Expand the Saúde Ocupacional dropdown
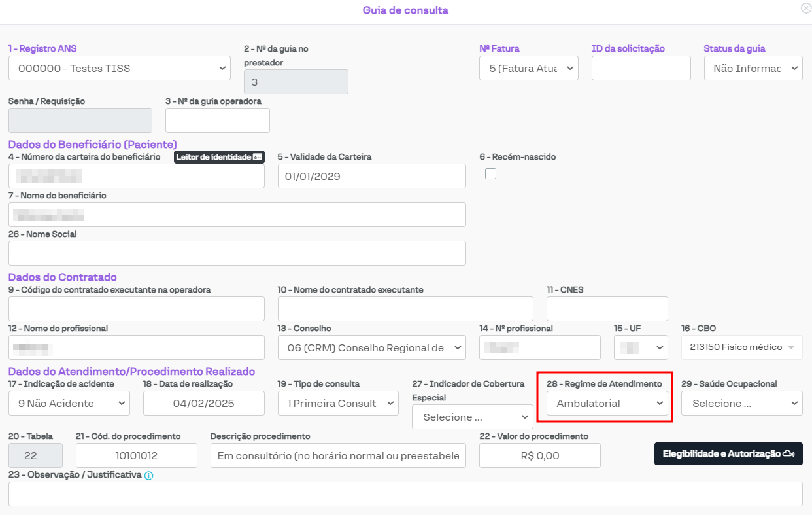The height and width of the screenshot is (515, 812). point(741,403)
